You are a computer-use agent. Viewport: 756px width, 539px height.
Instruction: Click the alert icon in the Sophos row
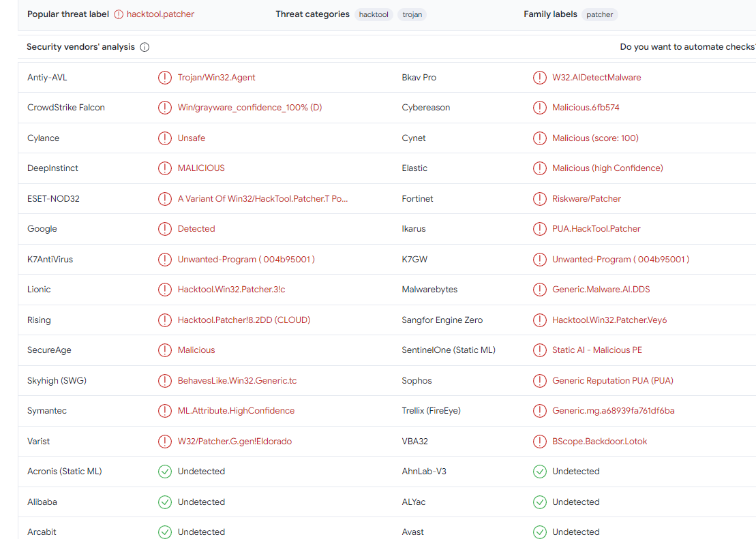(539, 381)
